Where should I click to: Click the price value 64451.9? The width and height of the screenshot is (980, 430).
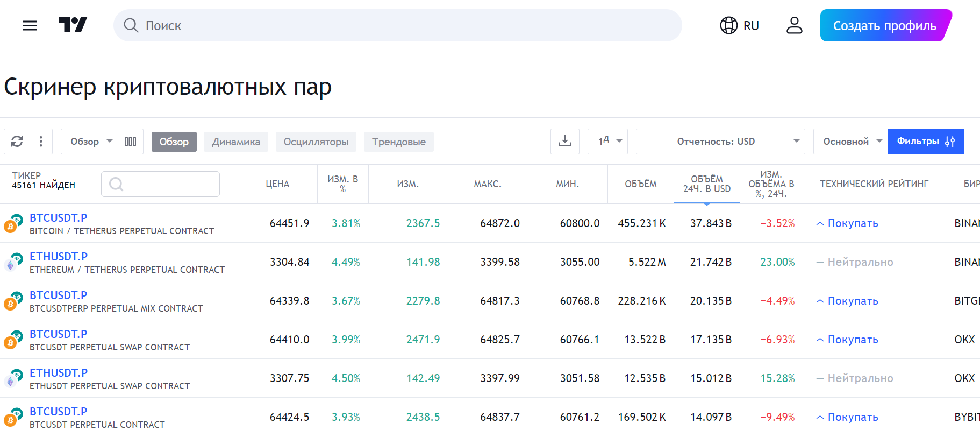[289, 223]
